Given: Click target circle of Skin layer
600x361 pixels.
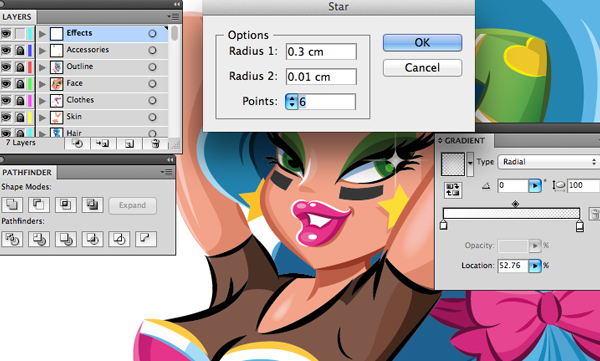Looking at the screenshot, I should [152, 117].
